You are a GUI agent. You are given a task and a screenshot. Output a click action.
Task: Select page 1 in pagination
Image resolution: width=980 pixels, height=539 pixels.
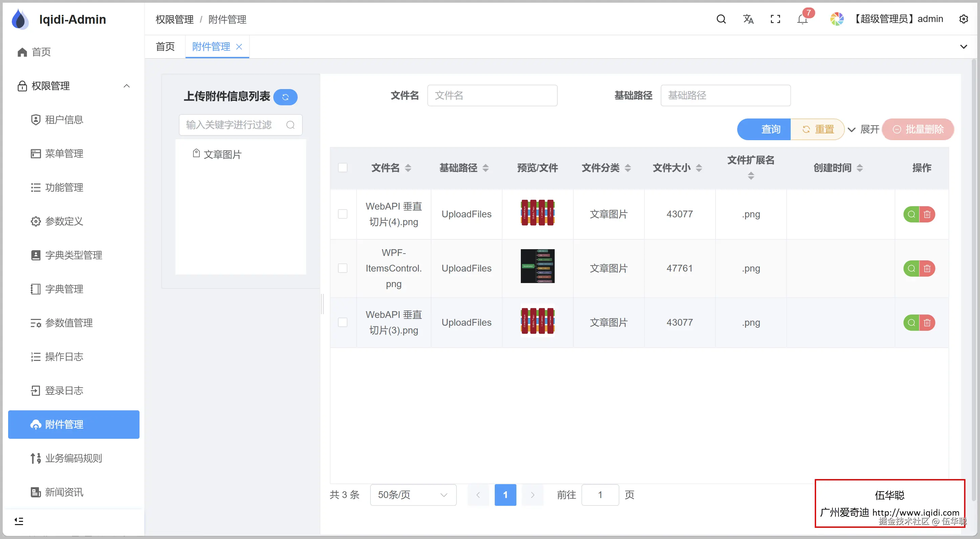(505, 495)
